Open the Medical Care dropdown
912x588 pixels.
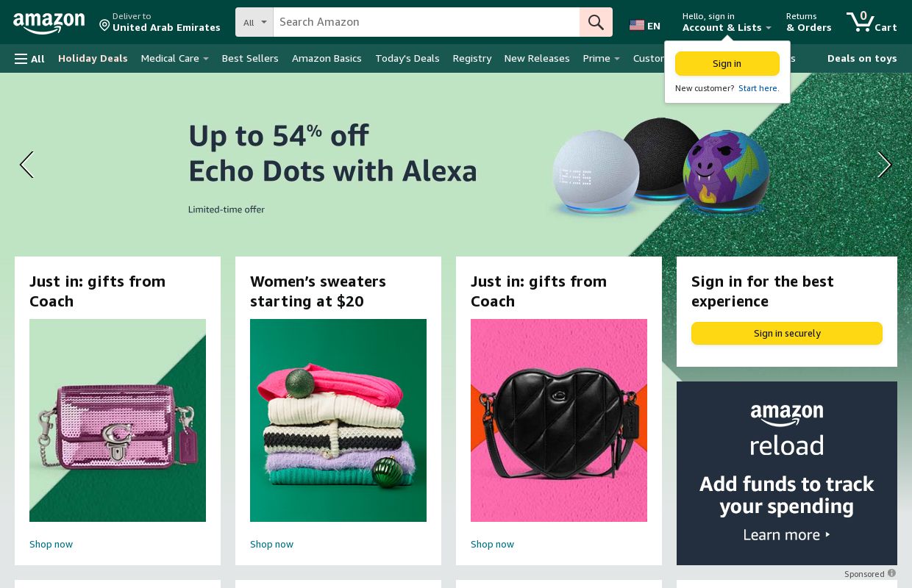[x=174, y=58]
